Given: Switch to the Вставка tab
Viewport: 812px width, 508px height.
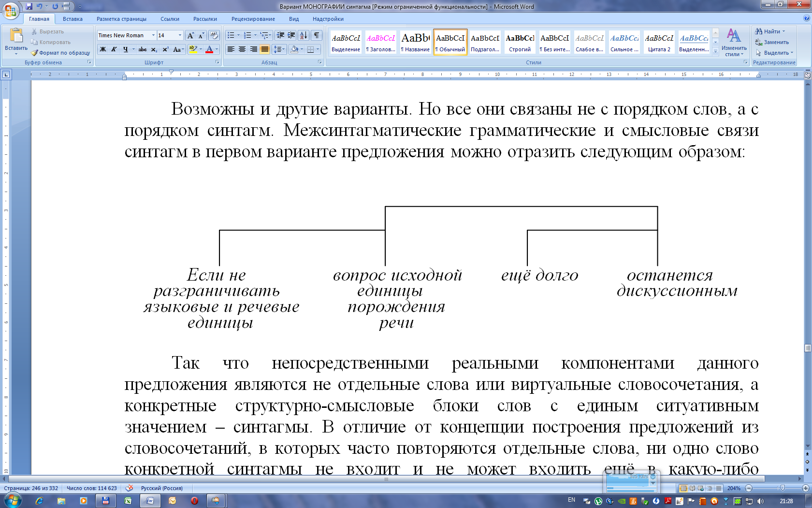Looking at the screenshot, I should click(72, 19).
